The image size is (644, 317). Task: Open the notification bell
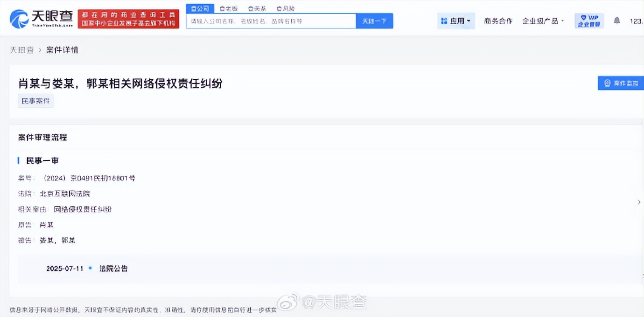click(617, 21)
